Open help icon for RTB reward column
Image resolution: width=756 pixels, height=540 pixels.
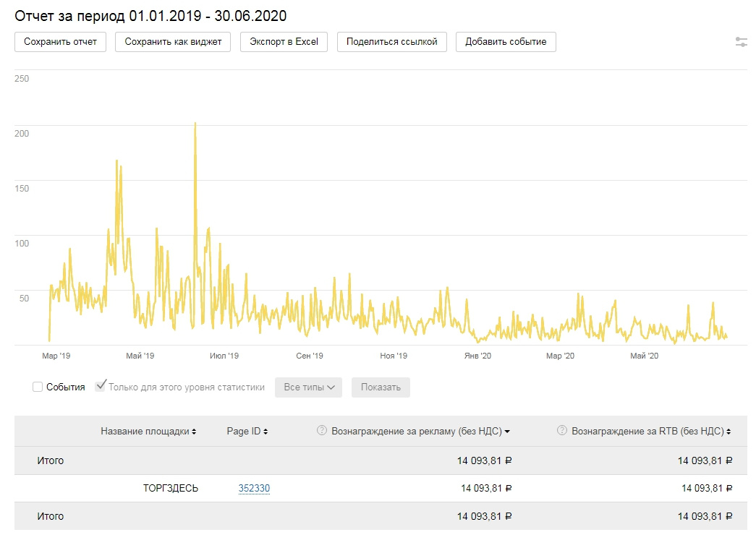(561, 431)
